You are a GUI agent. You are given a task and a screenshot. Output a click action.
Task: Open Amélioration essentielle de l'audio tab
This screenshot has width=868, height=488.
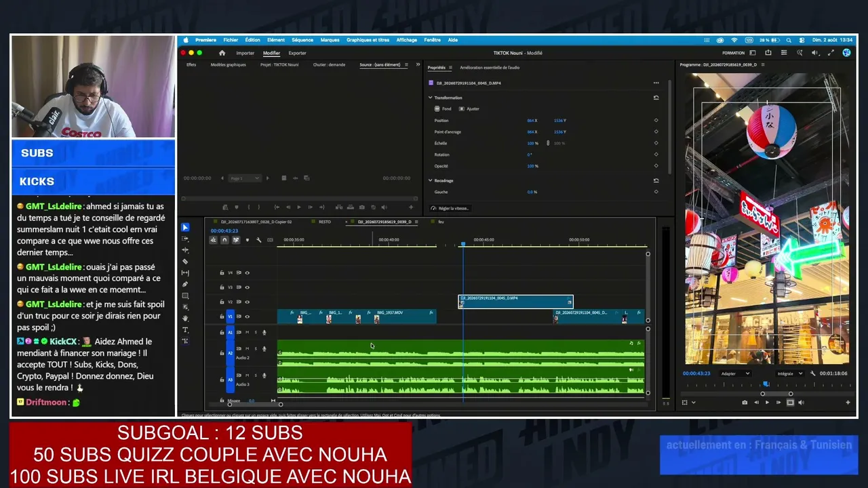490,68
